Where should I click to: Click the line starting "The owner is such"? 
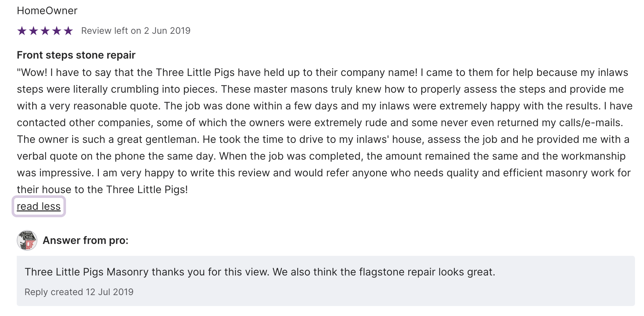(323, 139)
